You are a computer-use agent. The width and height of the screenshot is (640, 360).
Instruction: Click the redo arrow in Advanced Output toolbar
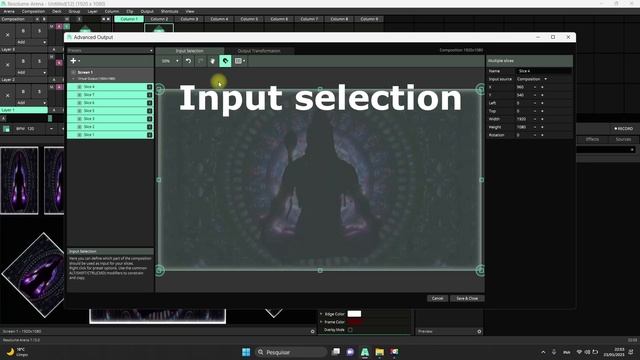(x=200, y=61)
